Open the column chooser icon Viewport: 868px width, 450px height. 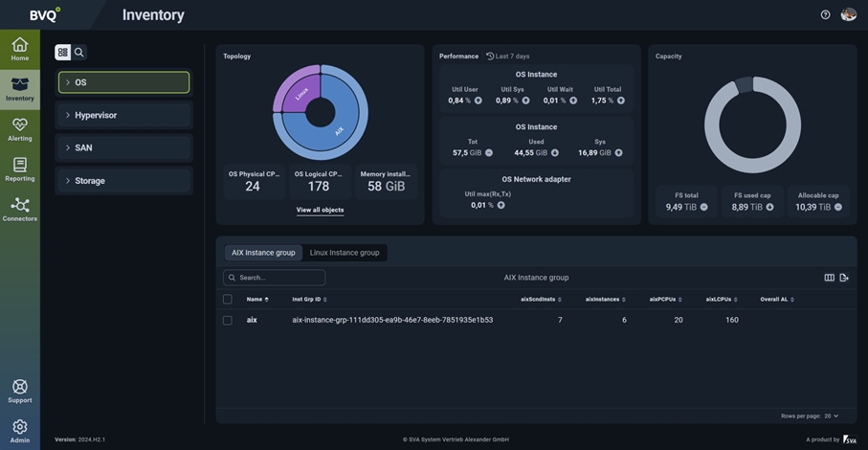click(x=829, y=278)
